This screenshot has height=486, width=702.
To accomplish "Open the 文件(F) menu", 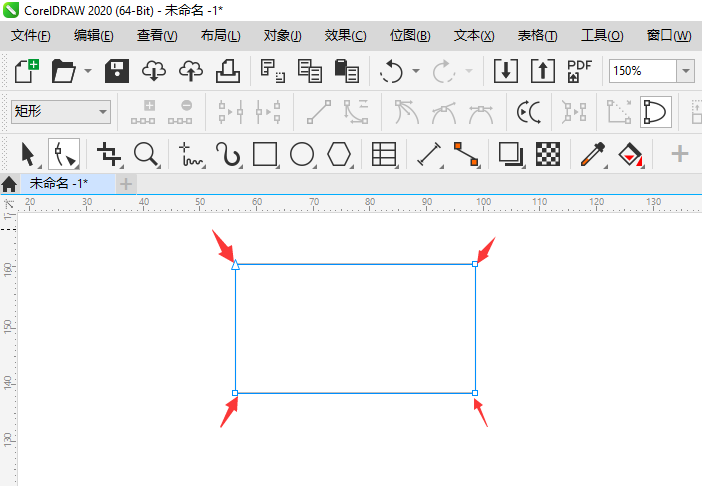I will (30, 35).
